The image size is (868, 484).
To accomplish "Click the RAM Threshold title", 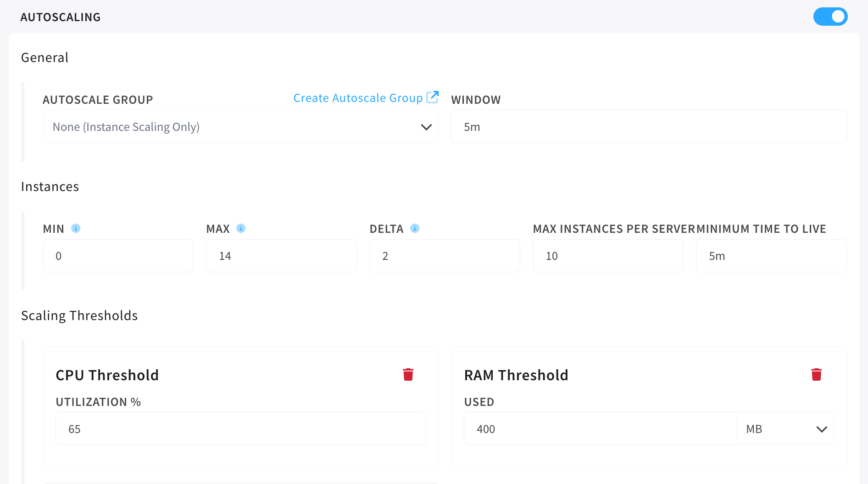I will coord(516,375).
